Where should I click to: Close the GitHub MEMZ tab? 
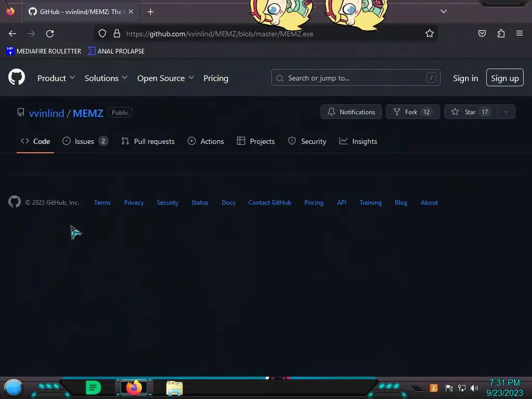pos(131,11)
